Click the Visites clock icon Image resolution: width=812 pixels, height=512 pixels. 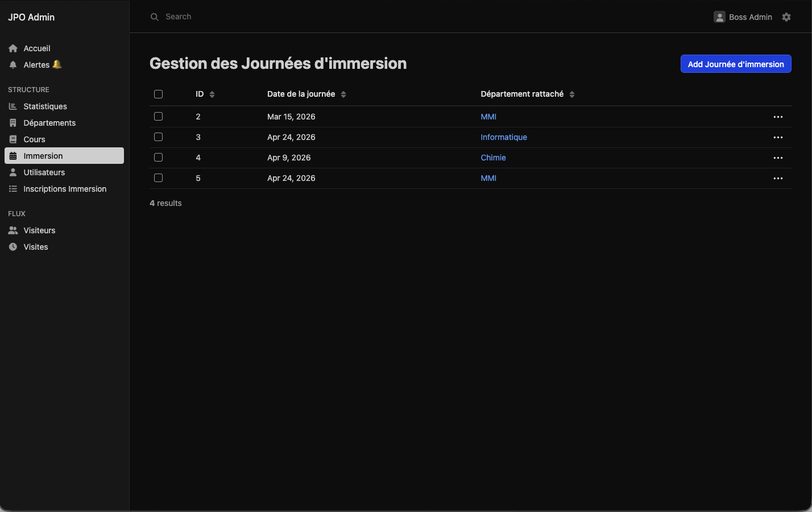coord(13,247)
